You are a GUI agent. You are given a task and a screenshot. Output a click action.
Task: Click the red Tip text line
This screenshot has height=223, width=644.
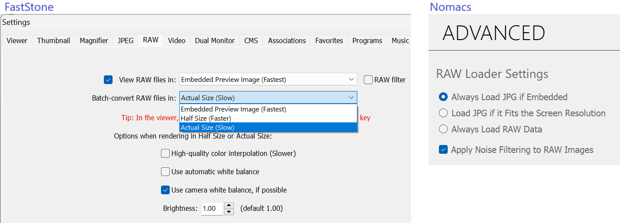[150, 118]
